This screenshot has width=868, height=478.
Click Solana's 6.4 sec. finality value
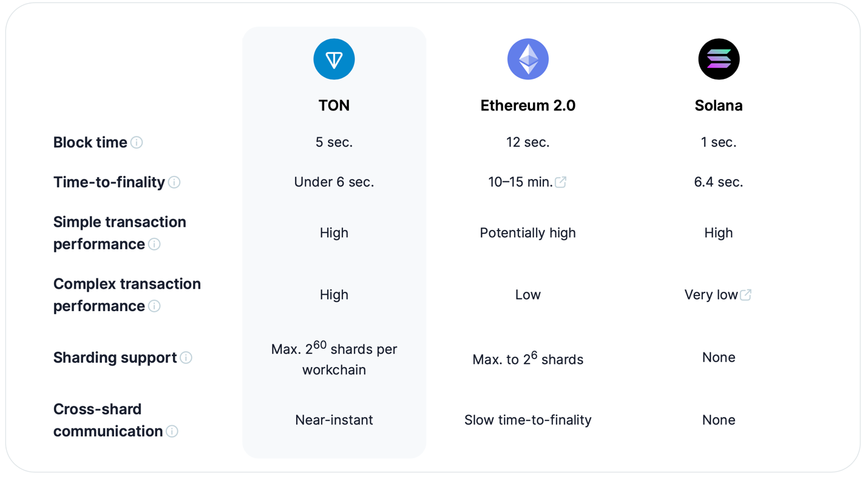(x=719, y=182)
